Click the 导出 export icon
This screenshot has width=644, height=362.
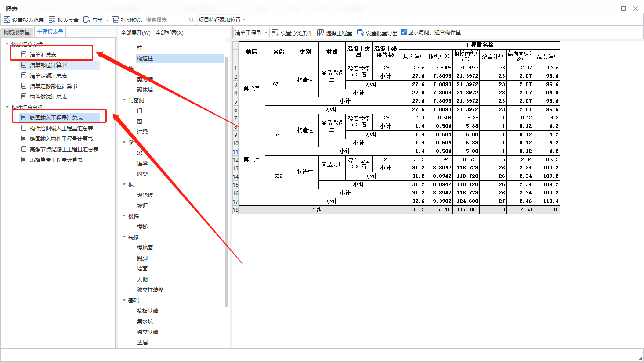87,20
